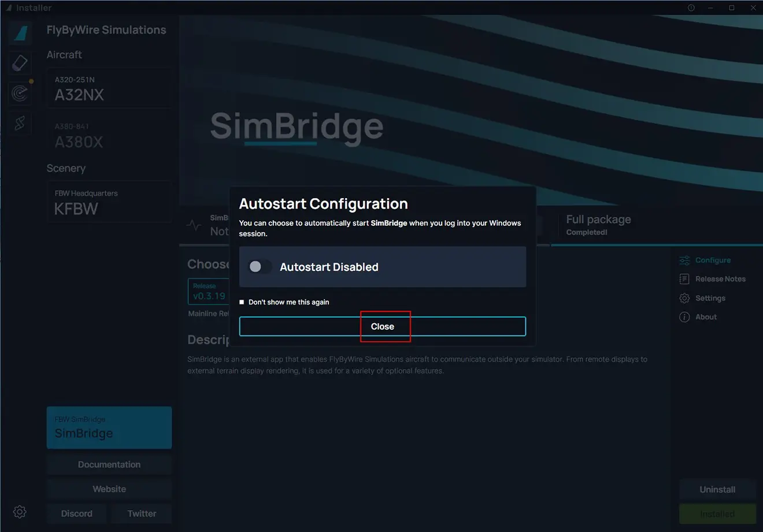Toggle the Autostart Disabled switch
Screen dimensions: 763x532
(x=259, y=267)
